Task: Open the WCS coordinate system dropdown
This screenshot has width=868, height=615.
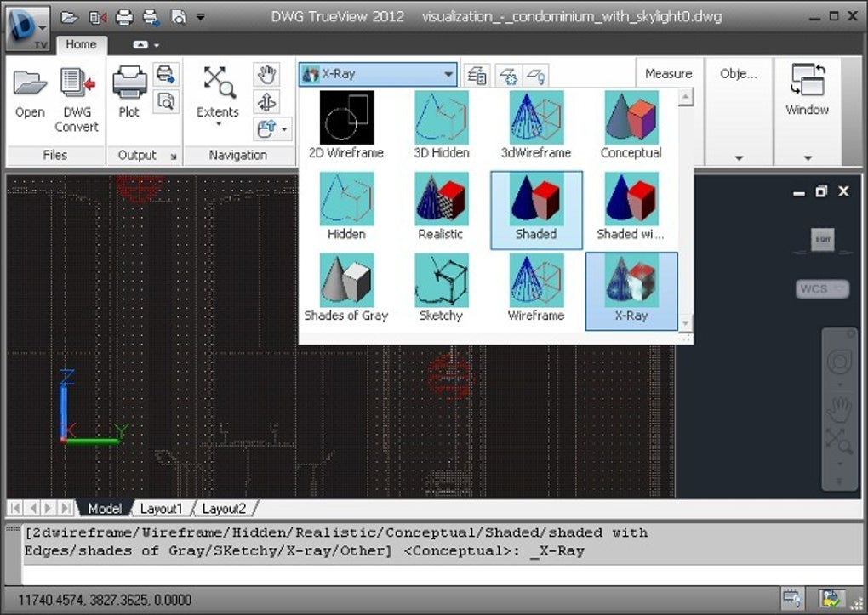Action: click(822, 289)
